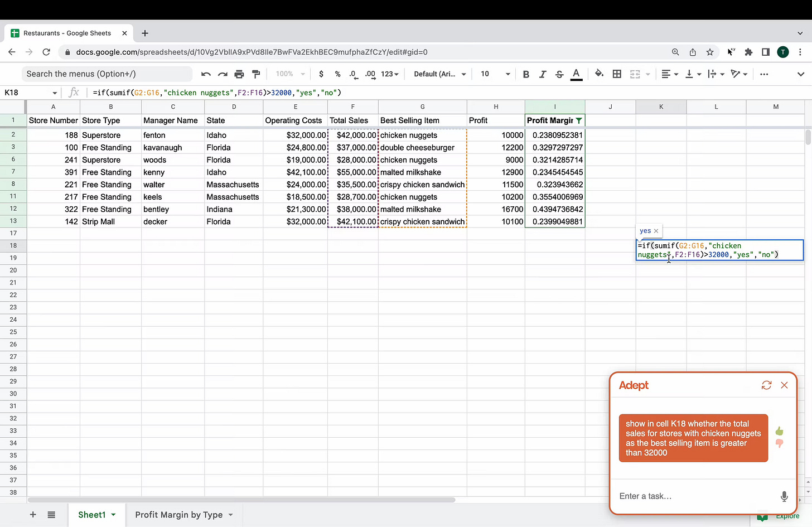
Task: Click the Adept microphone icon
Action: [784, 496]
